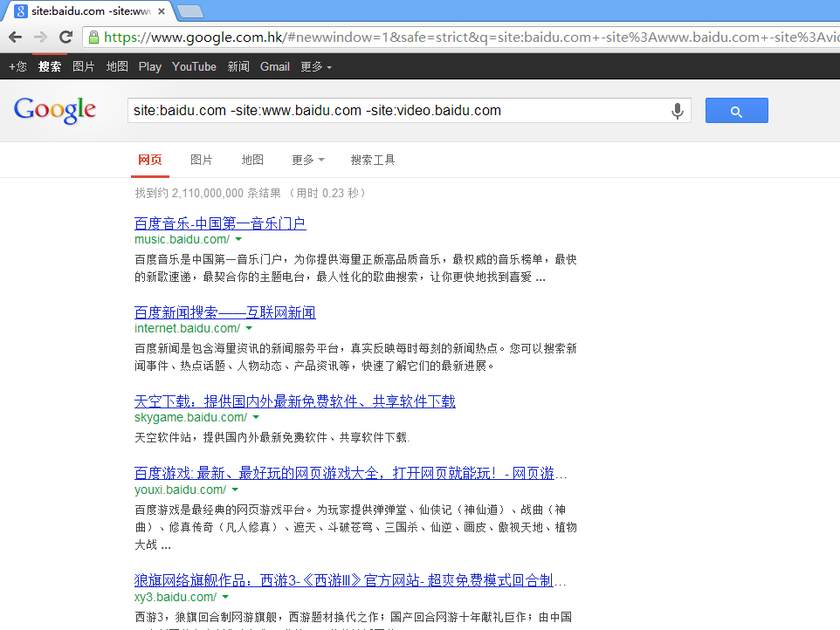
Task: Click the green SSL padlock icon
Action: [93, 37]
